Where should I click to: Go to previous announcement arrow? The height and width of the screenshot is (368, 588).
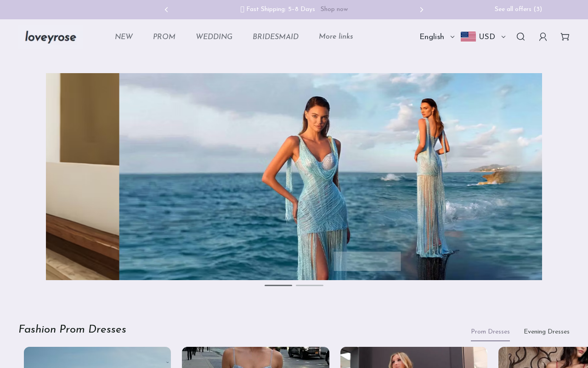point(166,10)
